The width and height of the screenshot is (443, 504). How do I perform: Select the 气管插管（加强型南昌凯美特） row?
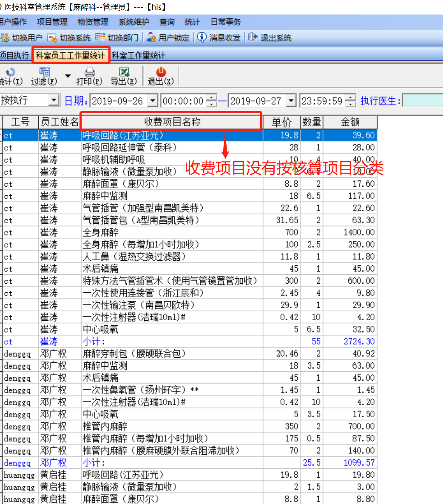[190, 208]
